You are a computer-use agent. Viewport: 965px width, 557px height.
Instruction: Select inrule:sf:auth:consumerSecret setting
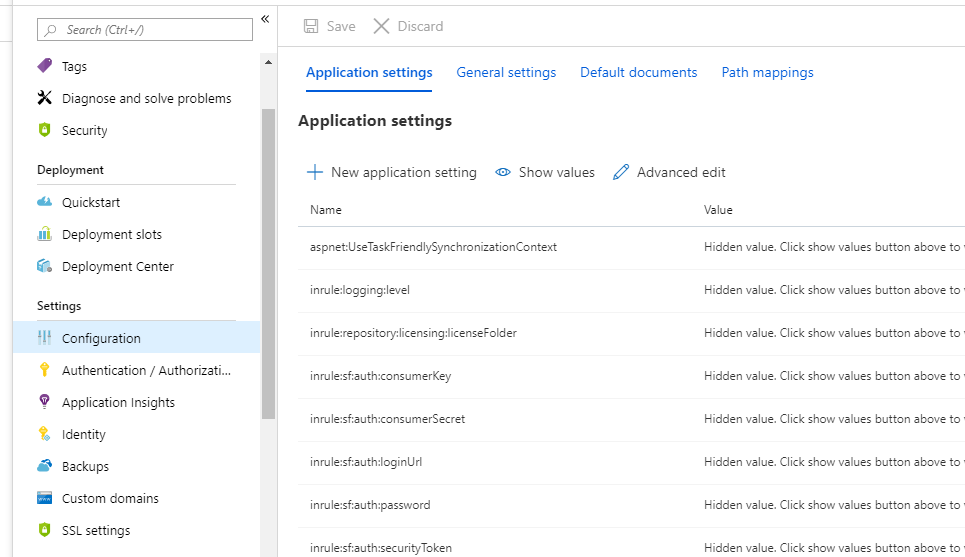coord(387,419)
